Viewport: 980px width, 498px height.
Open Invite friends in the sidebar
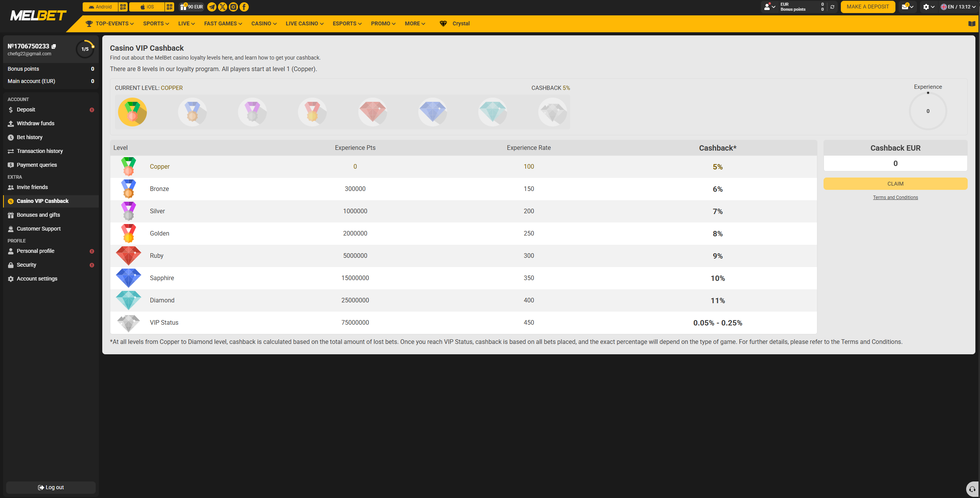[51, 188]
